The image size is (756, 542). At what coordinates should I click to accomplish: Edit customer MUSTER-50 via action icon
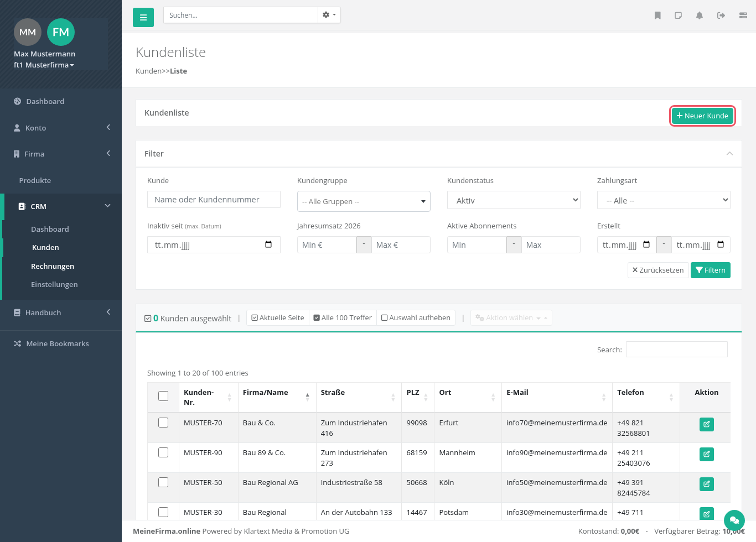pyautogui.click(x=707, y=484)
